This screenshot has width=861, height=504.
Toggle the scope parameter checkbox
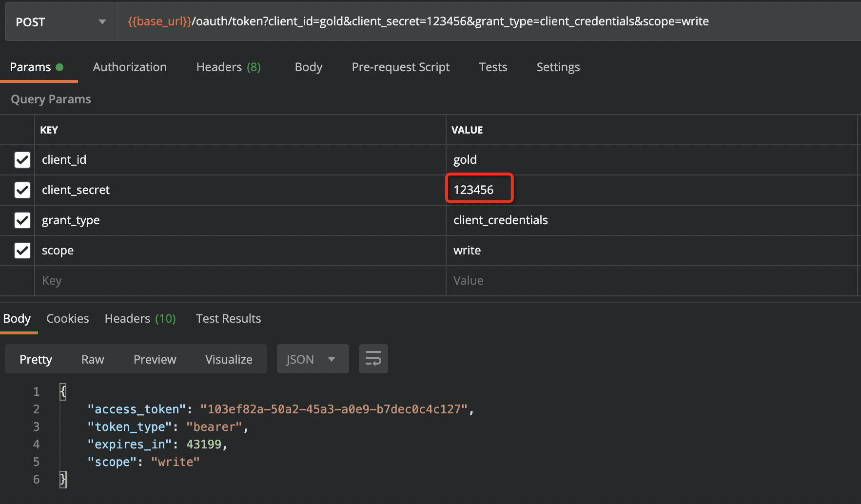(x=22, y=251)
